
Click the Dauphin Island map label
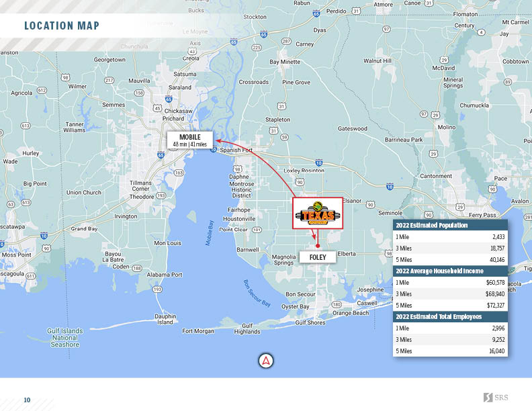click(165, 319)
